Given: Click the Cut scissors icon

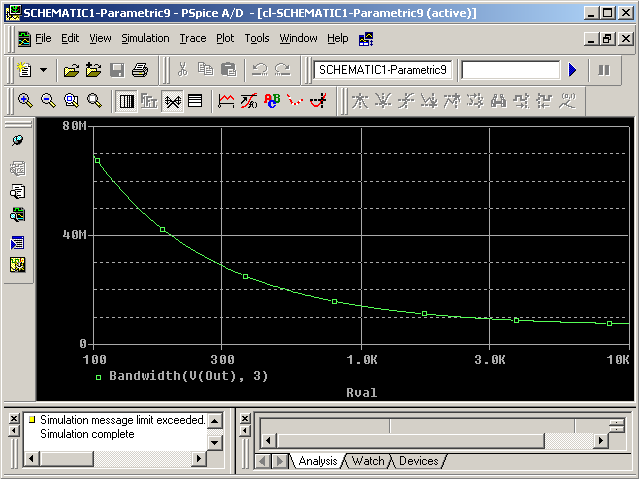Looking at the screenshot, I should pos(183,70).
